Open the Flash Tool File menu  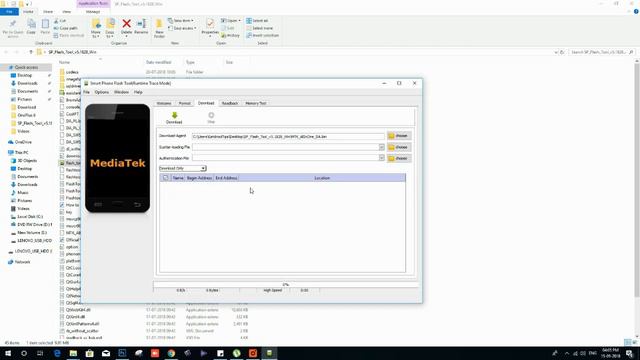87,92
